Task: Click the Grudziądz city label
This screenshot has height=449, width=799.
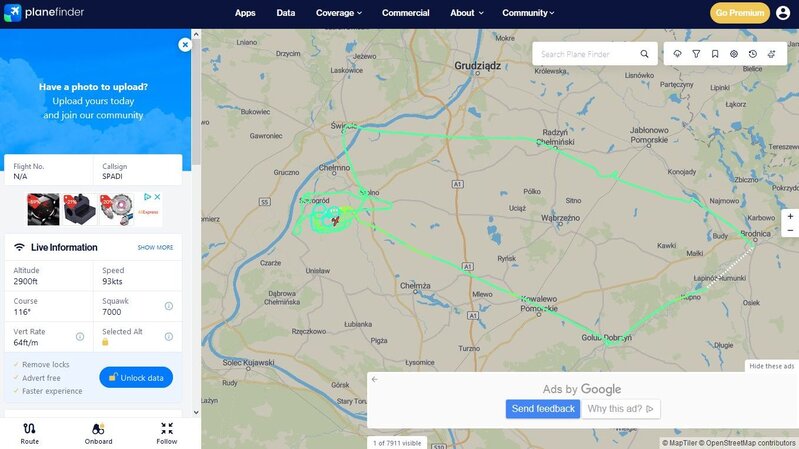Action: pos(477,66)
